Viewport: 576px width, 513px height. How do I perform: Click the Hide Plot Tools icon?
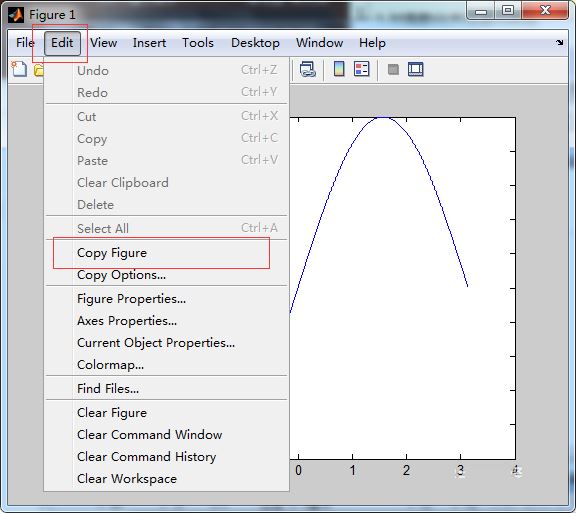pyautogui.click(x=393, y=69)
